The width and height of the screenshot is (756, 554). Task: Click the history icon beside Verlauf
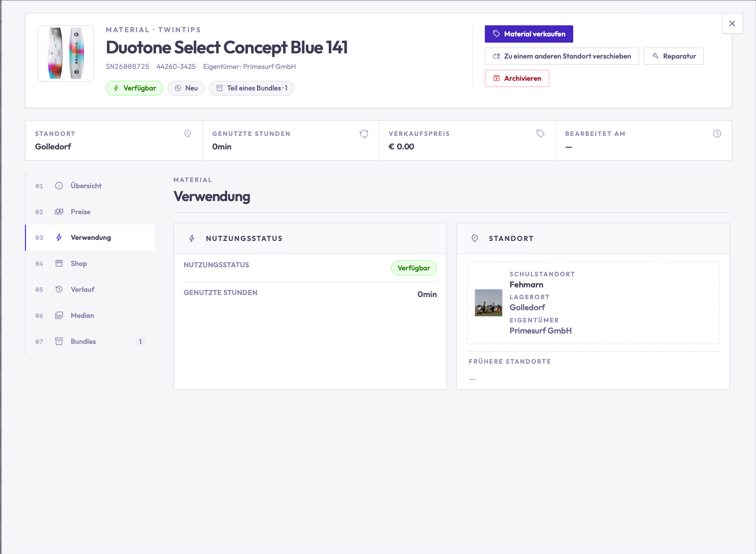tap(59, 289)
